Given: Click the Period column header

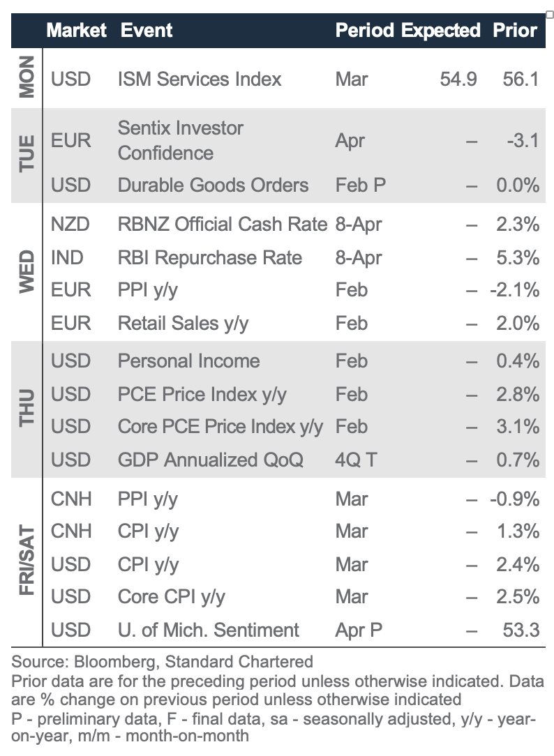Looking at the screenshot, I should pos(366,31).
